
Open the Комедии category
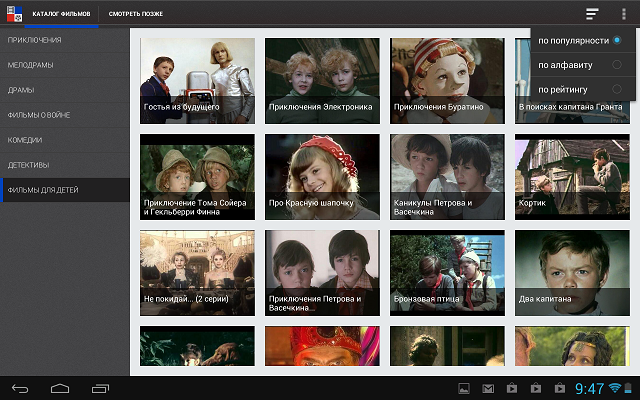point(65,140)
